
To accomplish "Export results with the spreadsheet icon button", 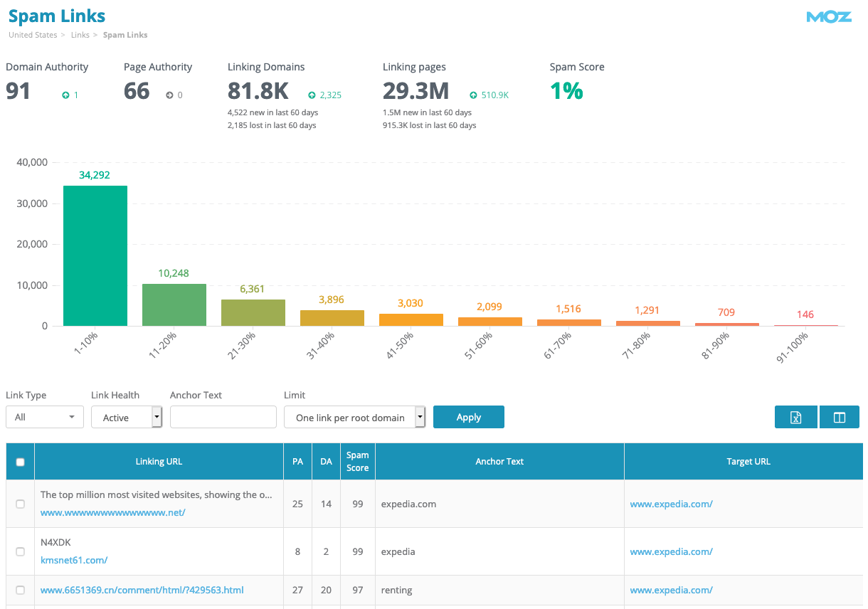I will click(796, 418).
